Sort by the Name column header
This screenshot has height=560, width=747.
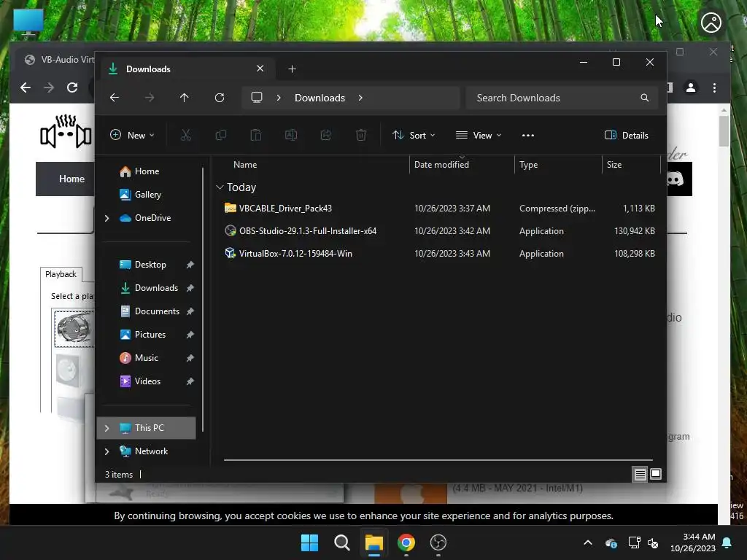pyautogui.click(x=245, y=165)
